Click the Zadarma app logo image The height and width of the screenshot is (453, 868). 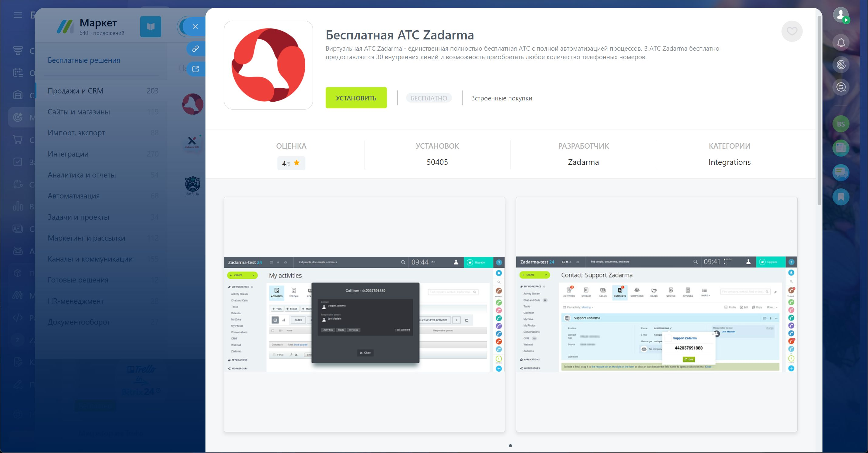pos(268,65)
